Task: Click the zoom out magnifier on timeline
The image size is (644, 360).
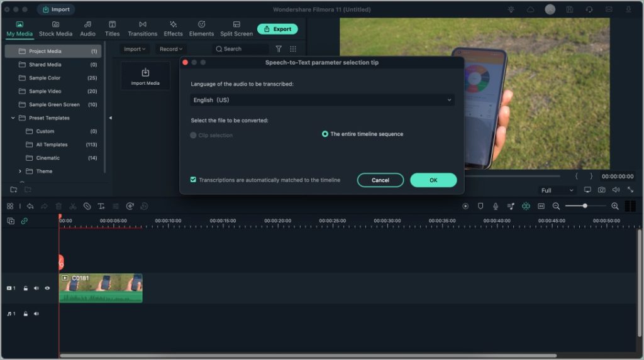Action: click(x=556, y=206)
